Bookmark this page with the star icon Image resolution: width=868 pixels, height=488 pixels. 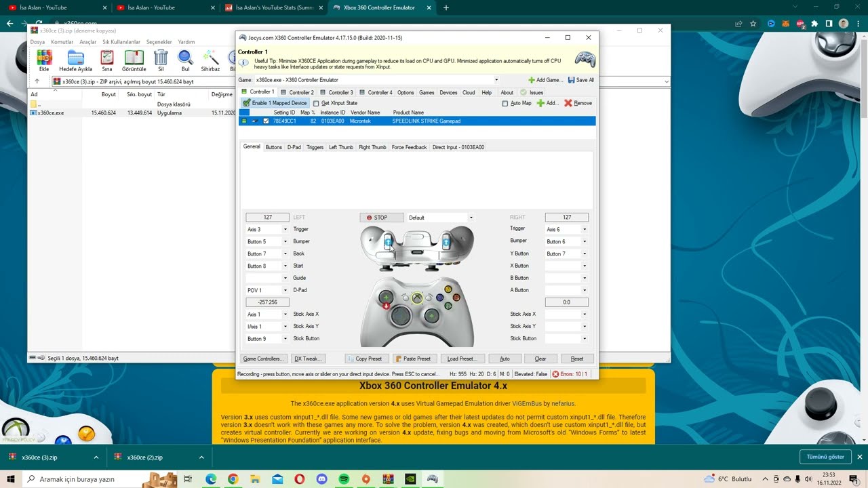pyautogui.click(x=753, y=23)
